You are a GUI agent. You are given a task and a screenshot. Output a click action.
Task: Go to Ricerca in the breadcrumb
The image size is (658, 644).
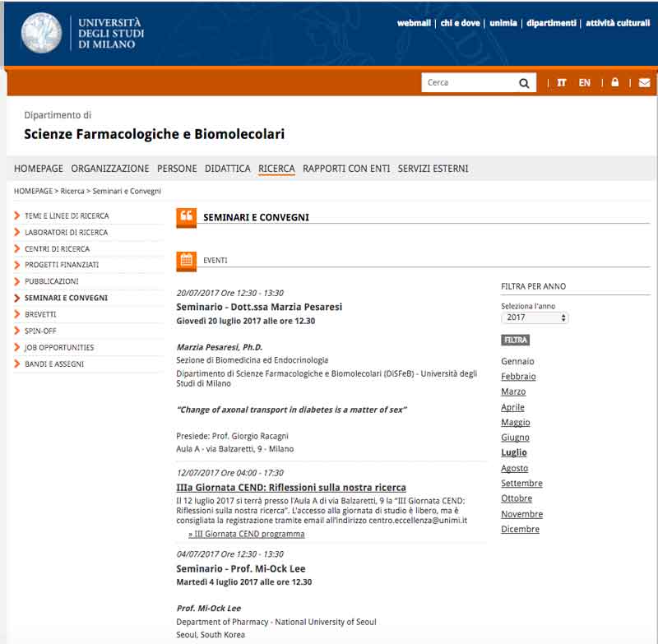(x=72, y=191)
